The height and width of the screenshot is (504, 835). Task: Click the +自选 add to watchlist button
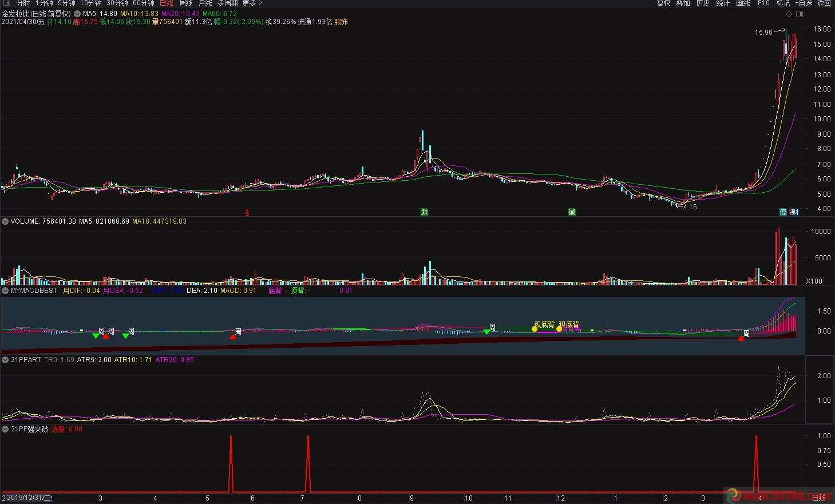(804, 3)
